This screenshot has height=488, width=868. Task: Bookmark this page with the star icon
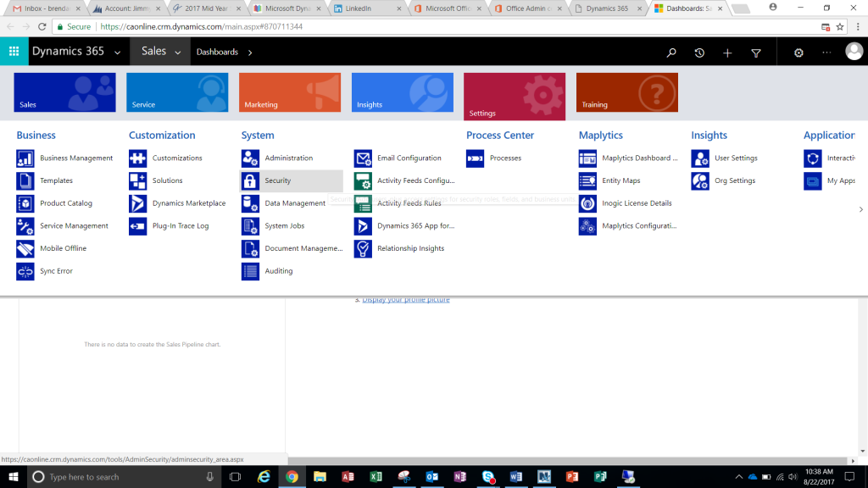pyautogui.click(x=840, y=26)
